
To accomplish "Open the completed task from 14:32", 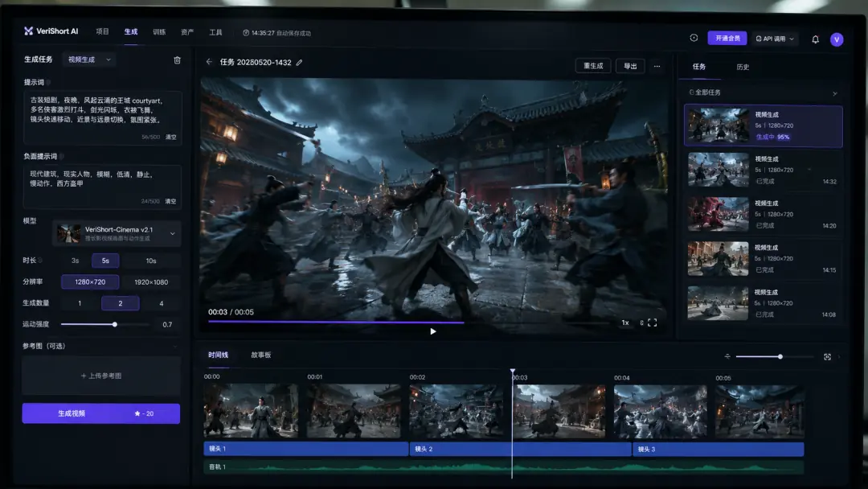I will pos(764,170).
